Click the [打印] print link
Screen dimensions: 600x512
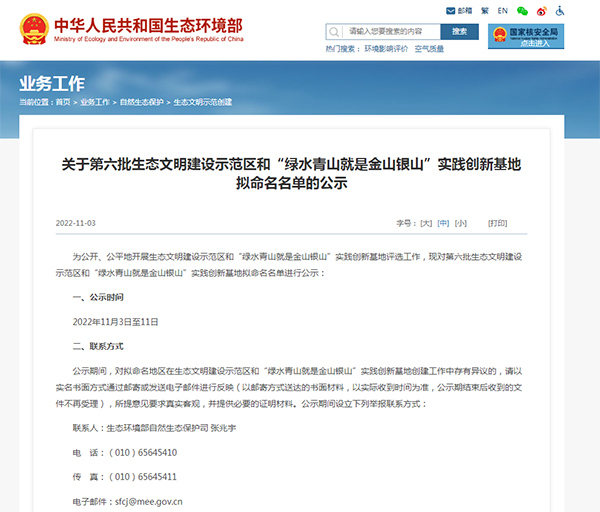497,223
